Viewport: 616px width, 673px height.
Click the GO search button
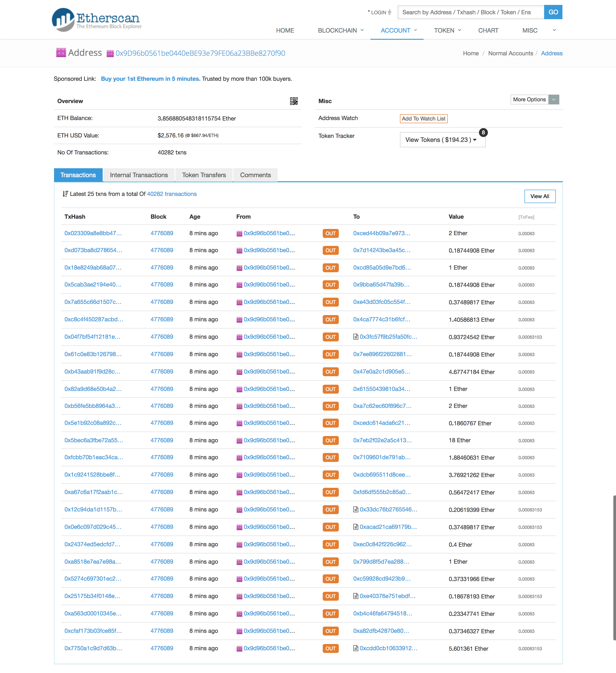click(x=553, y=12)
